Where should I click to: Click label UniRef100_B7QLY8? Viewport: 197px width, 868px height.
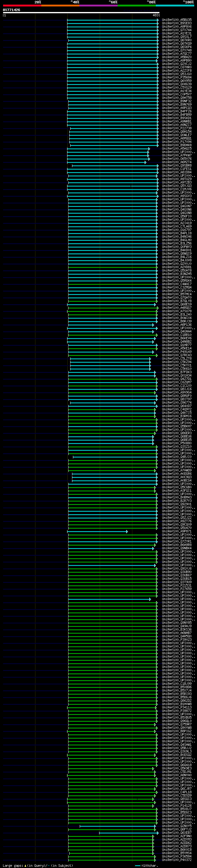(x=177, y=301)
